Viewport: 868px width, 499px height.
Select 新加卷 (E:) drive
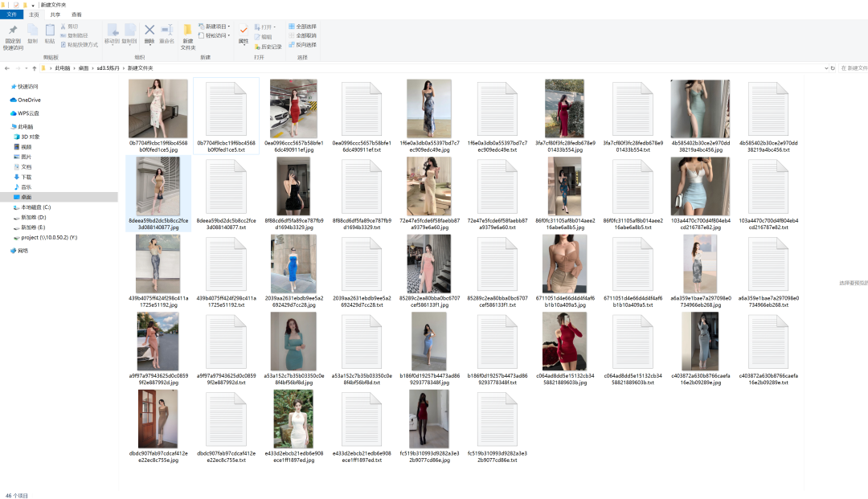33,227
